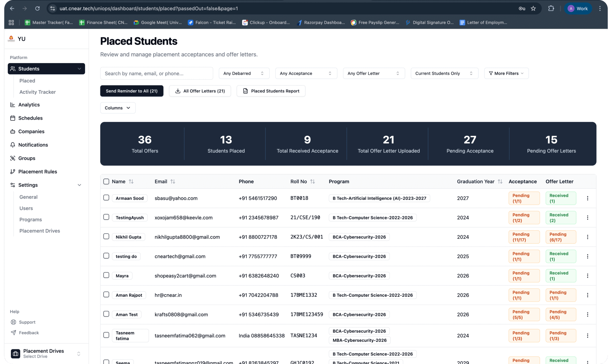Screen dimensions: 612x364
Task: Open the Current Students Only dropdown
Action: tap(444, 73)
